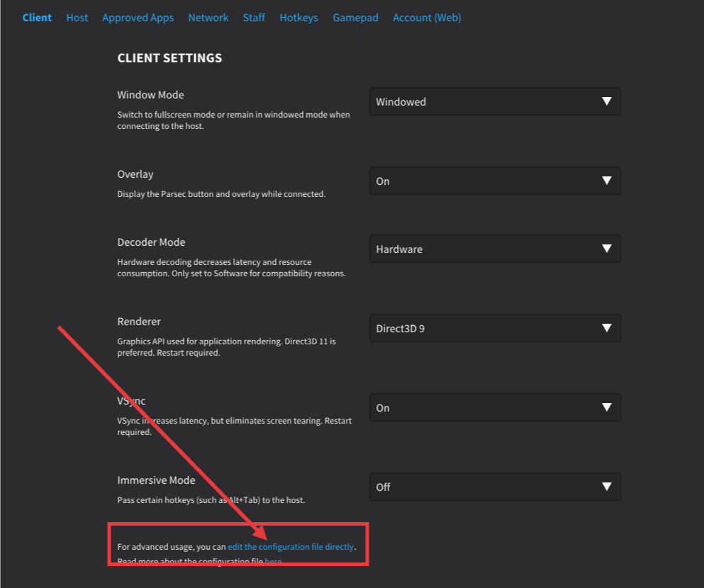The image size is (704, 588).
Task: Click the here link about the configuration file
Action: [x=273, y=561]
